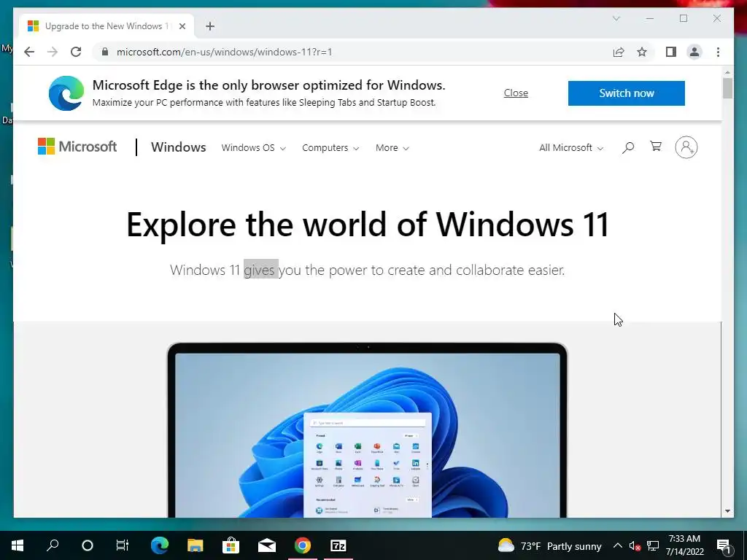Expand the Windows OS menu

[253, 147]
